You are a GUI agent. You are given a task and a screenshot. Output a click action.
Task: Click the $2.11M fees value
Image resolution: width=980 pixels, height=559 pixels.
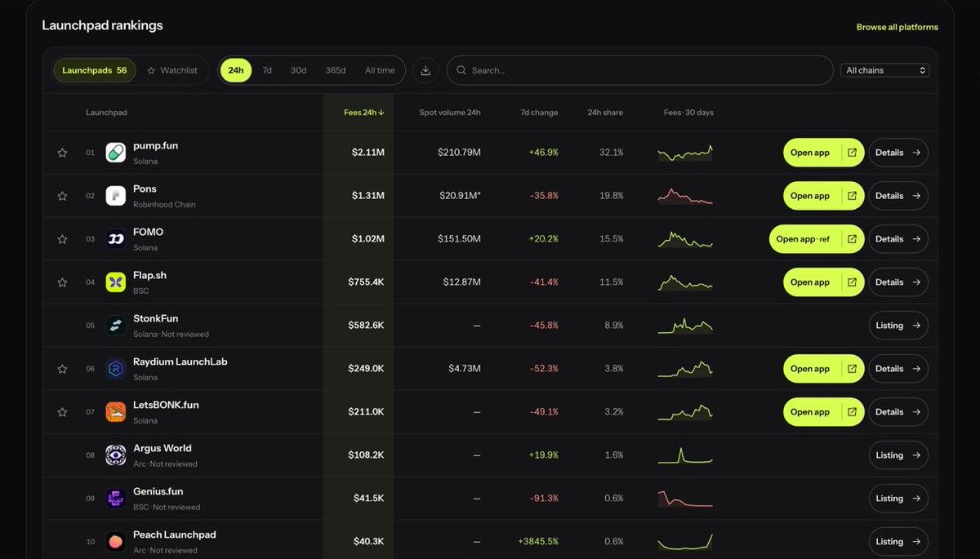[368, 153]
